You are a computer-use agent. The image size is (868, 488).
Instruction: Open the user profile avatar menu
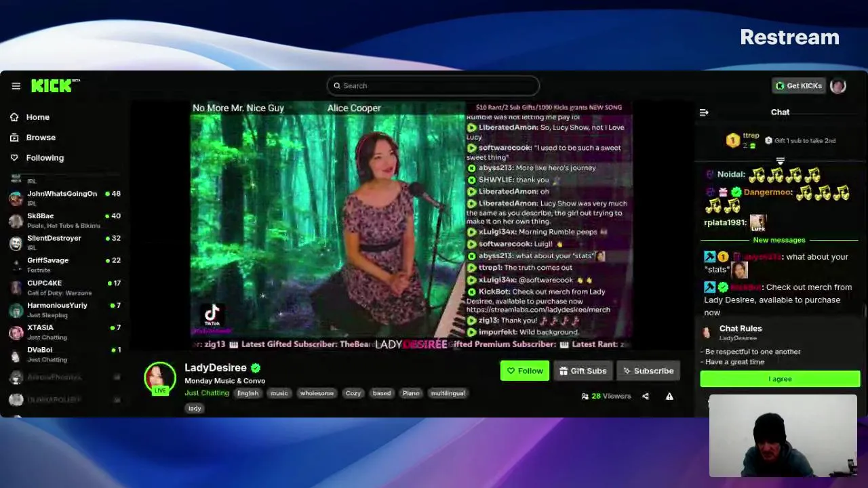coord(838,85)
